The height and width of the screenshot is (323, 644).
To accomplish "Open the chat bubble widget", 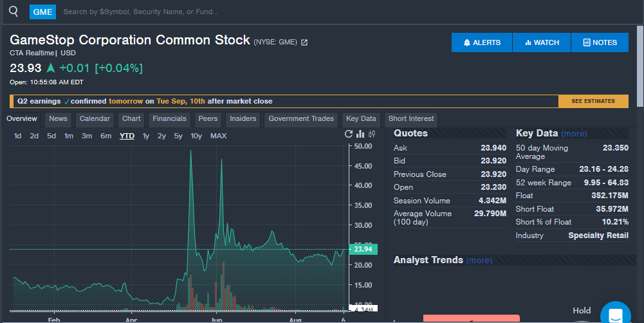I will (615, 315).
